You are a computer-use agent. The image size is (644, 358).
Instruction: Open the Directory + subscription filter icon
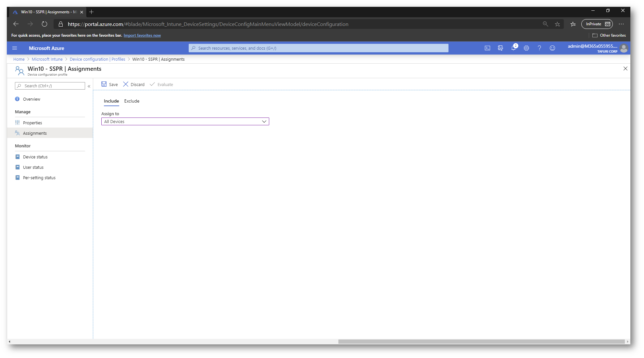500,48
